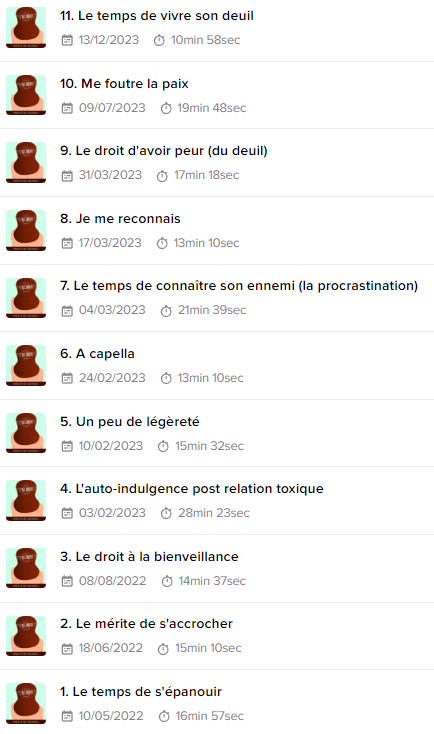Open episode 8 Je me reconnais
The image size is (434, 734).
click(x=120, y=219)
